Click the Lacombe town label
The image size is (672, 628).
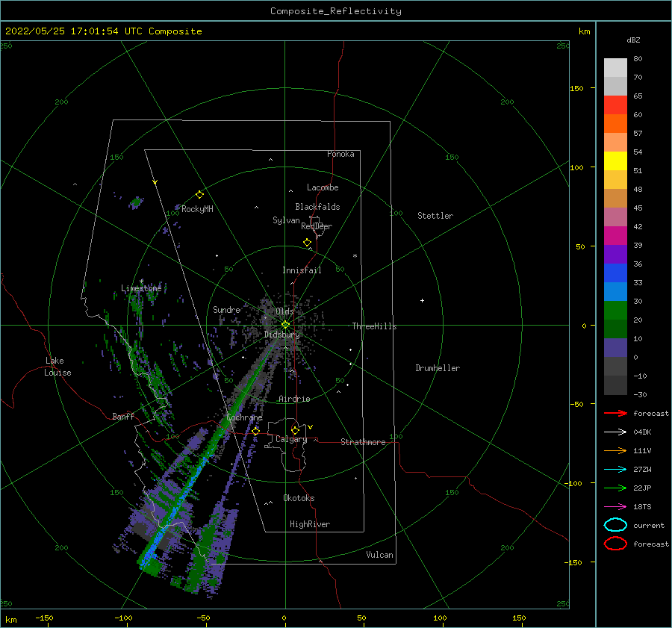click(323, 187)
